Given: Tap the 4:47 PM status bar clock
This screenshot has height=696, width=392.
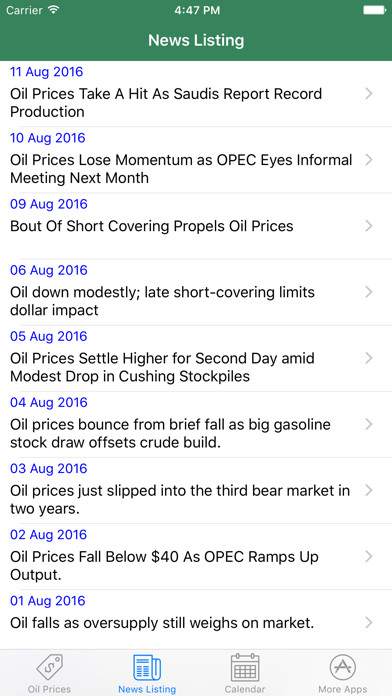Looking at the screenshot, I should coord(197,10).
